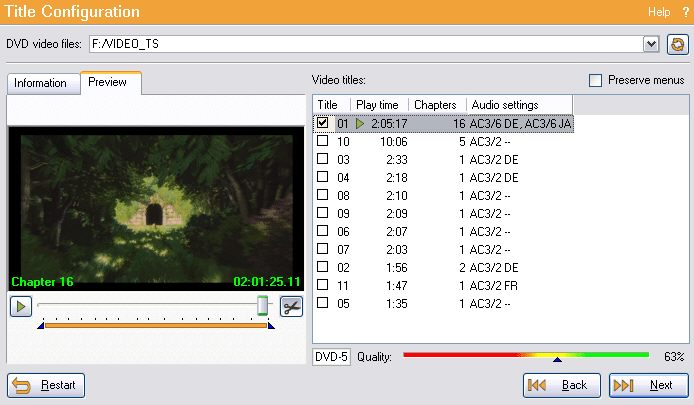The width and height of the screenshot is (694, 405).
Task: Click the help question mark icon
Action: click(x=686, y=12)
